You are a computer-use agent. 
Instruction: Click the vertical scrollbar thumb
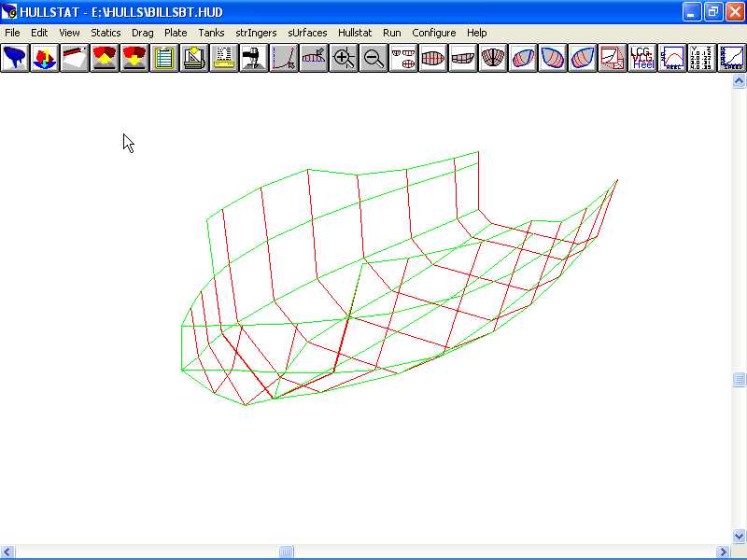pyautogui.click(x=739, y=380)
